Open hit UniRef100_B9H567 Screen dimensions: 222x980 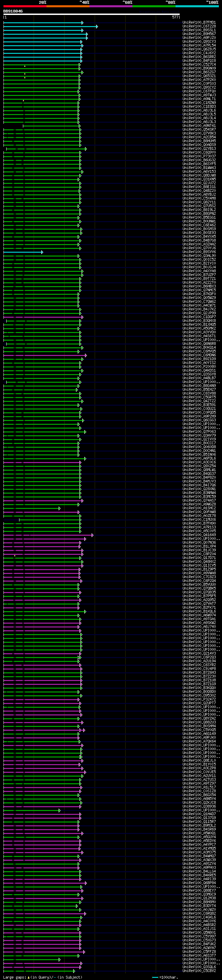click(x=199, y=34)
